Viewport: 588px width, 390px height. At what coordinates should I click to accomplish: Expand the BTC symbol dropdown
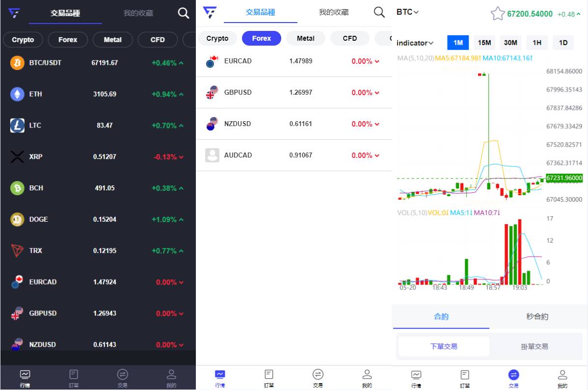click(407, 12)
